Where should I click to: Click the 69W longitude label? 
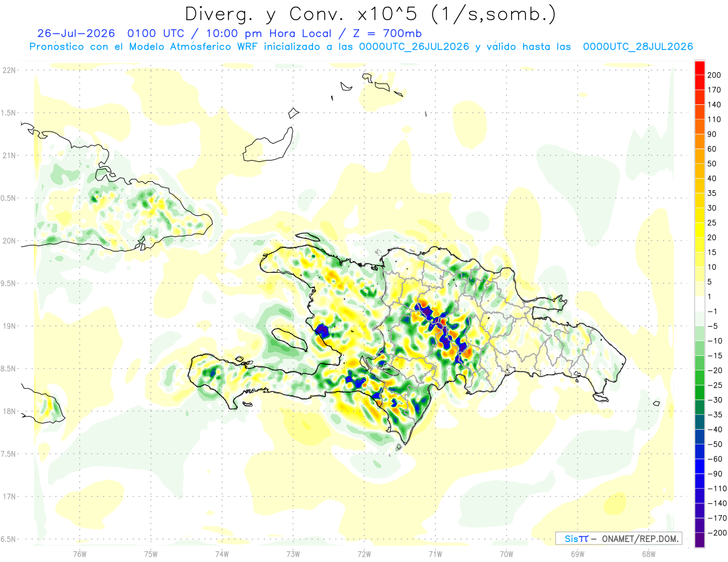tap(577, 554)
